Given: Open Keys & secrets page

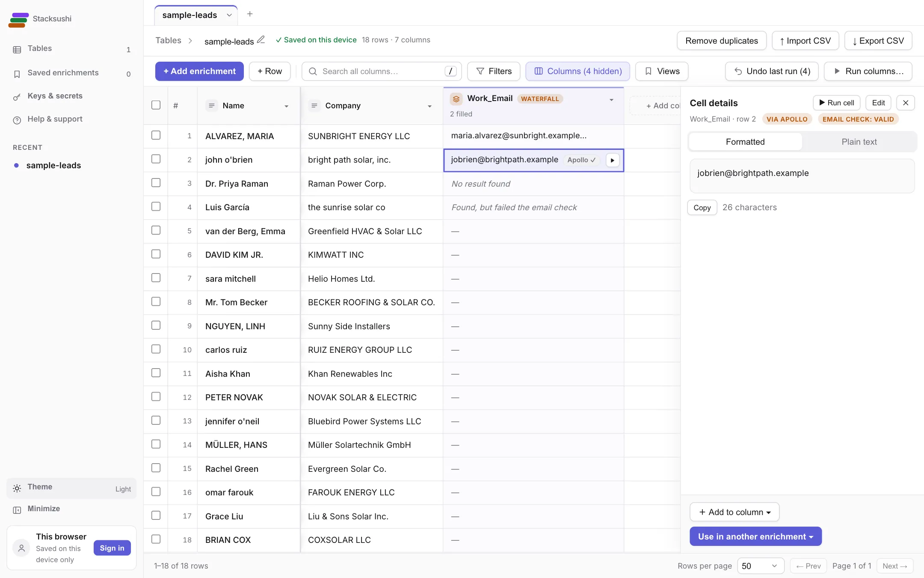Looking at the screenshot, I should [71, 96].
